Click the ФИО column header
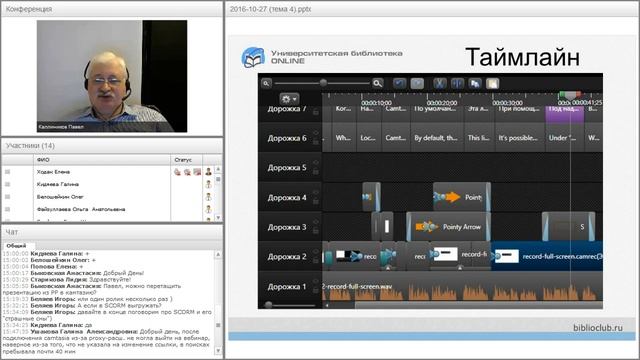 102,160
